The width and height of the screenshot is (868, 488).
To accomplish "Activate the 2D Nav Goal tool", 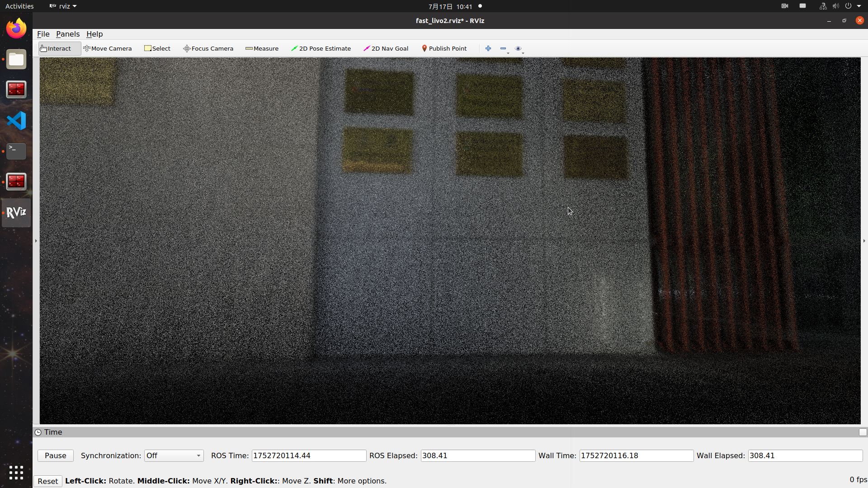I will coord(386,49).
